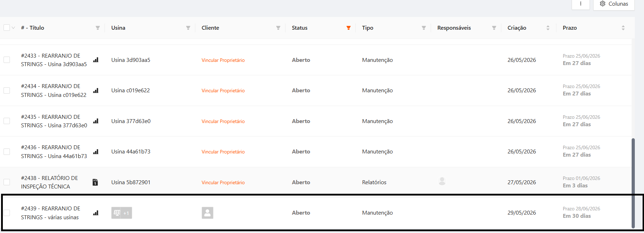644x233 pixels.
Task: Click priority bars icon for ticket #2434
Action: (96, 91)
